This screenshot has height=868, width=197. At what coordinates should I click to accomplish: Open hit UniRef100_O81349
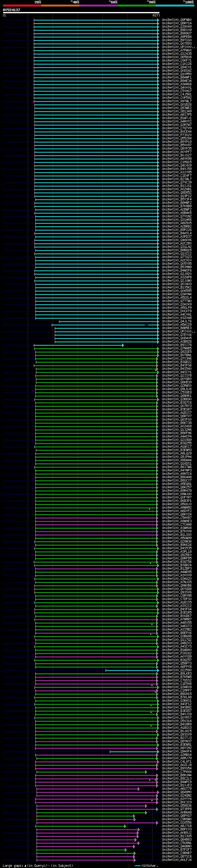176,111
